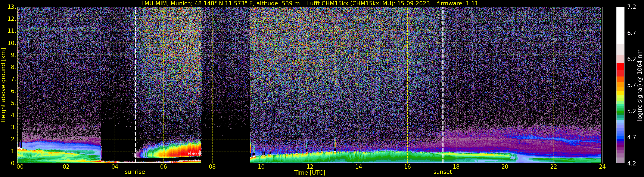Click the altitude: 539 m text in title

point(278,3)
